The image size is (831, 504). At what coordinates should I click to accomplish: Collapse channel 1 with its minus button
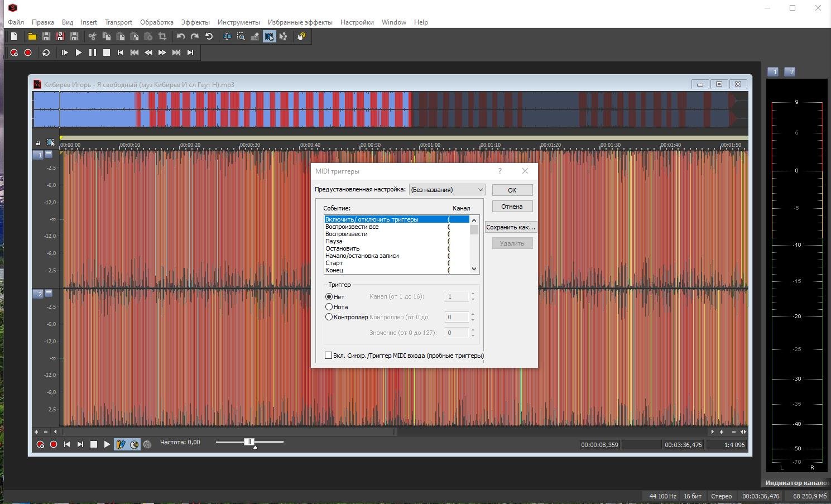tap(49, 154)
